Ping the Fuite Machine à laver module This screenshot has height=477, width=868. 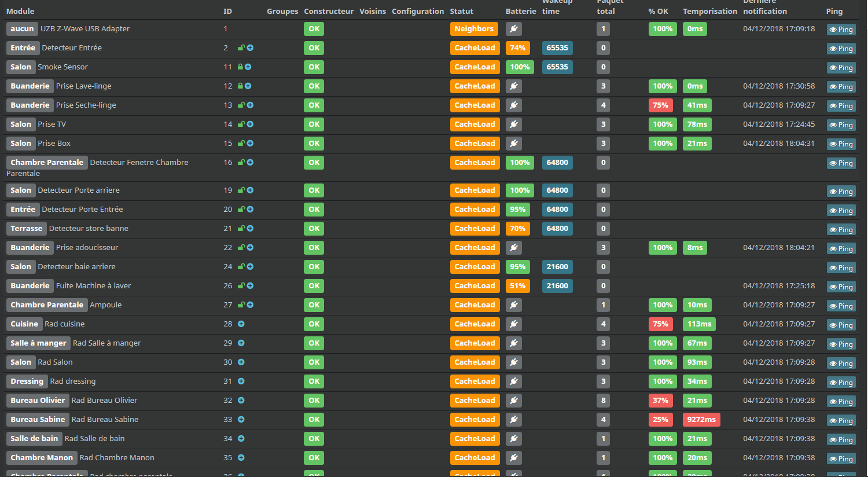coord(841,287)
